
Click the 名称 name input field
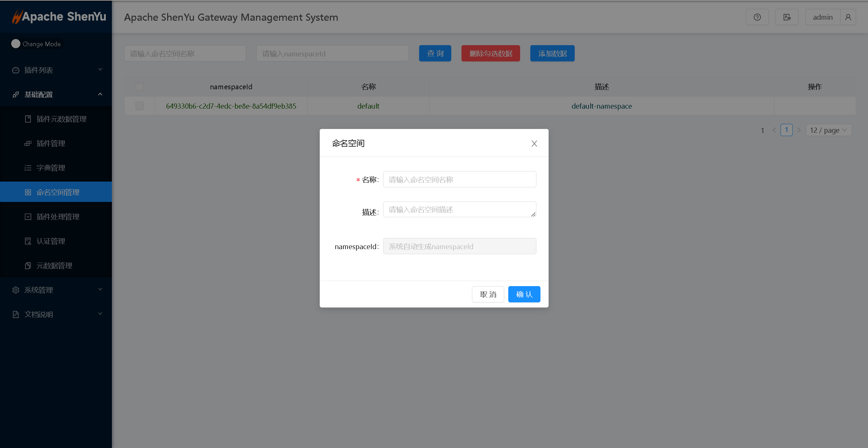459,180
